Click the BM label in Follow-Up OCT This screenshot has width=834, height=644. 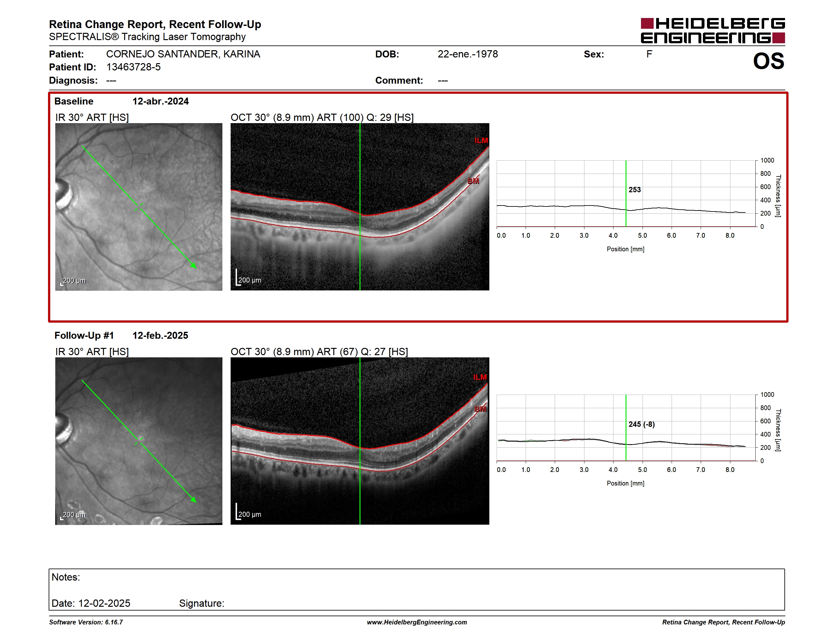pos(480,409)
